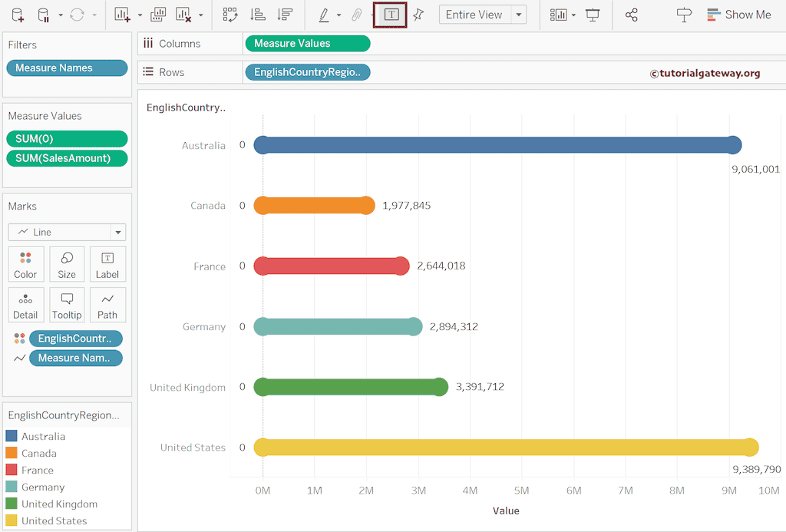Select the Measure Names pill in Filters
Image resolution: width=786 pixels, height=532 pixels.
pyautogui.click(x=67, y=68)
